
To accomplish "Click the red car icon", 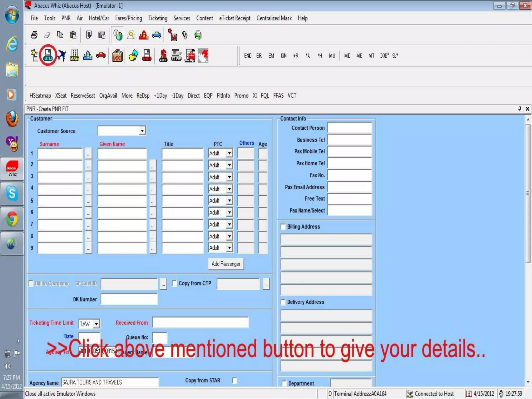I will click(101, 55).
